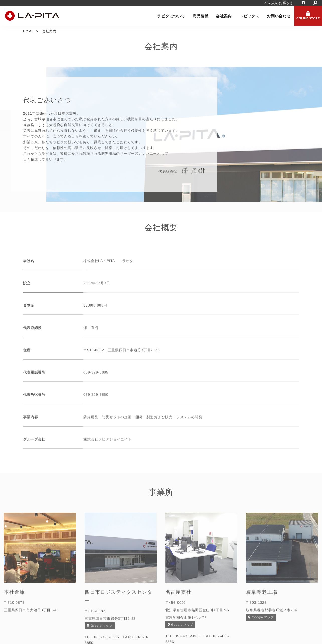Image resolution: width=322 pixels, height=644 pixels.
Task: Open the 商品情報 menu
Action: [200, 16]
